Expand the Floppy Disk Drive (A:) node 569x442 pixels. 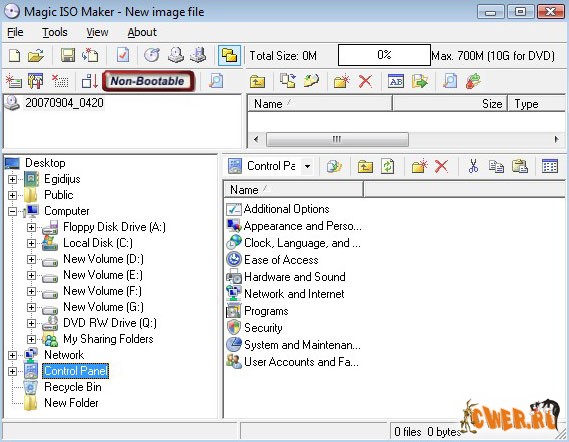[x=32, y=228]
